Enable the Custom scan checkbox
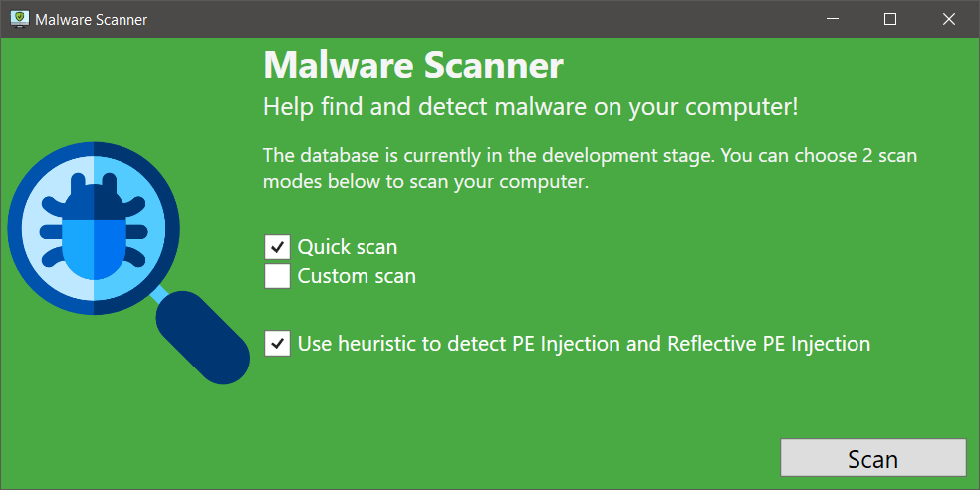The width and height of the screenshot is (980, 490). click(277, 276)
